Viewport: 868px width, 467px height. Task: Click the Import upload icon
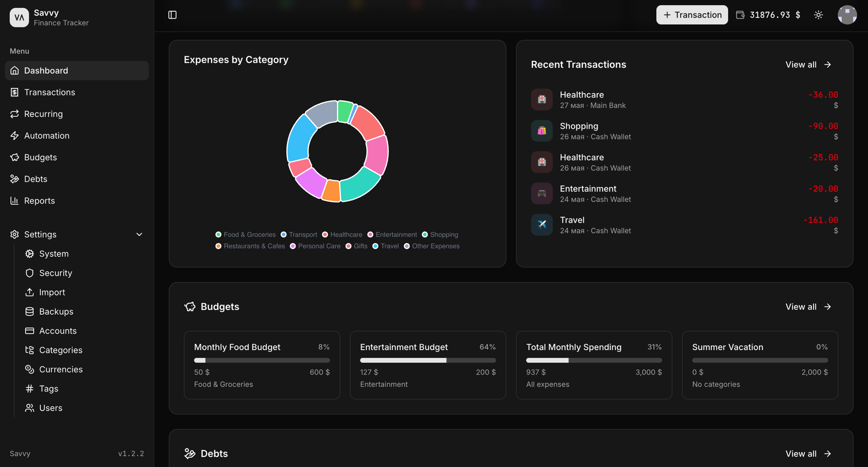click(30, 292)
